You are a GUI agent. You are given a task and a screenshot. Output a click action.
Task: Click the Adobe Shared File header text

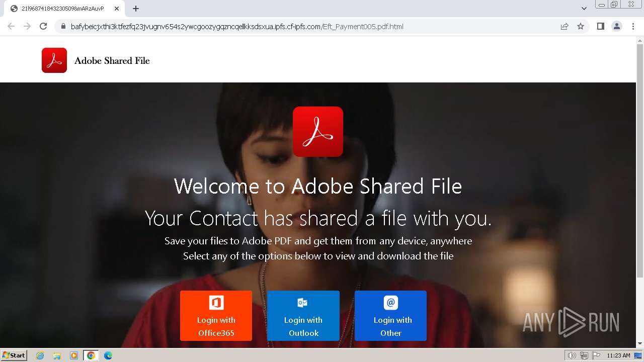[112, 61]
